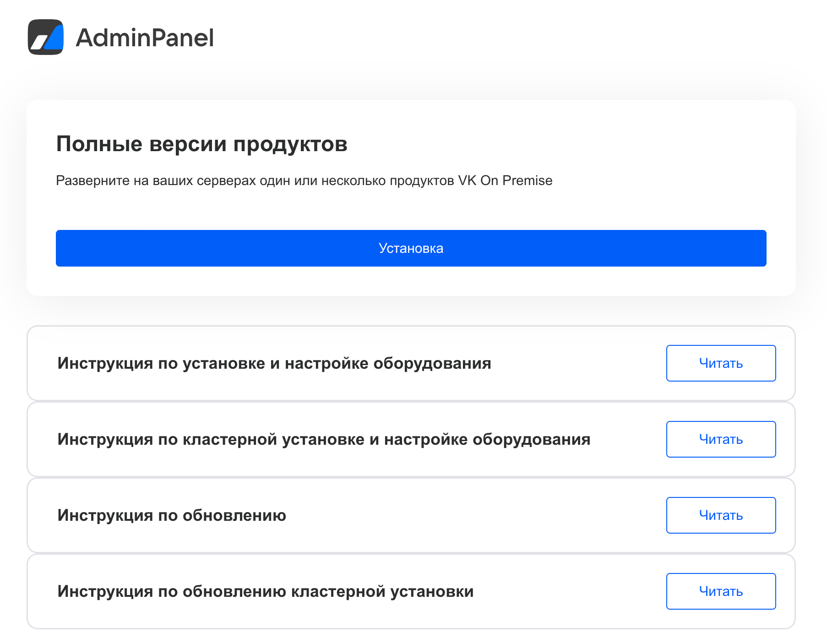Click empty space below Установка inside product card
The height and width of the screenshot is (644, 827).
tap(411, 281)
